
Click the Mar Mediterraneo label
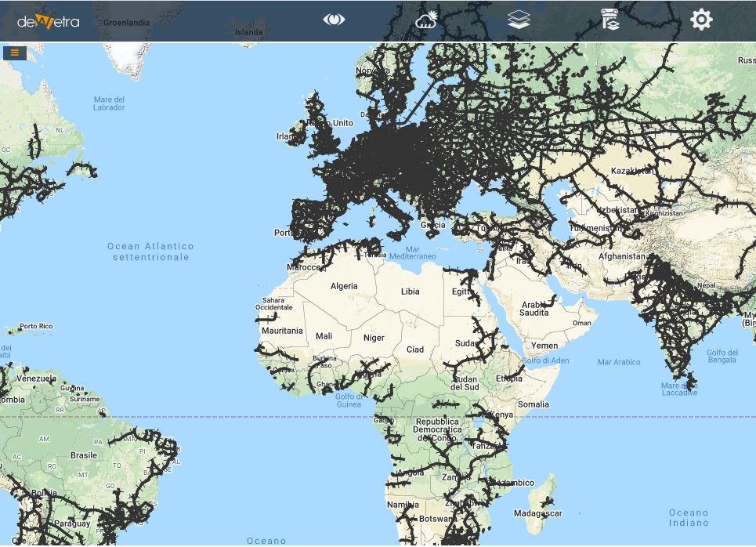click(x=412, y=252)
